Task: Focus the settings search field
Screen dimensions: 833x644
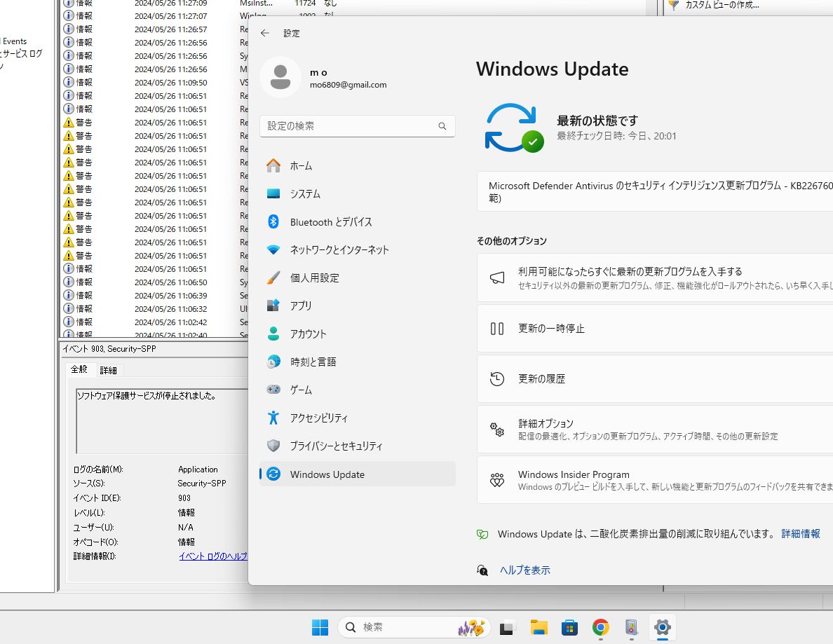Action: tap(358, 126)
